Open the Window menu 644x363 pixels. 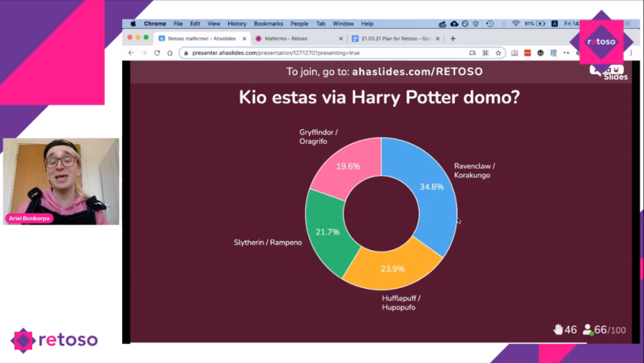coord(343,24)
